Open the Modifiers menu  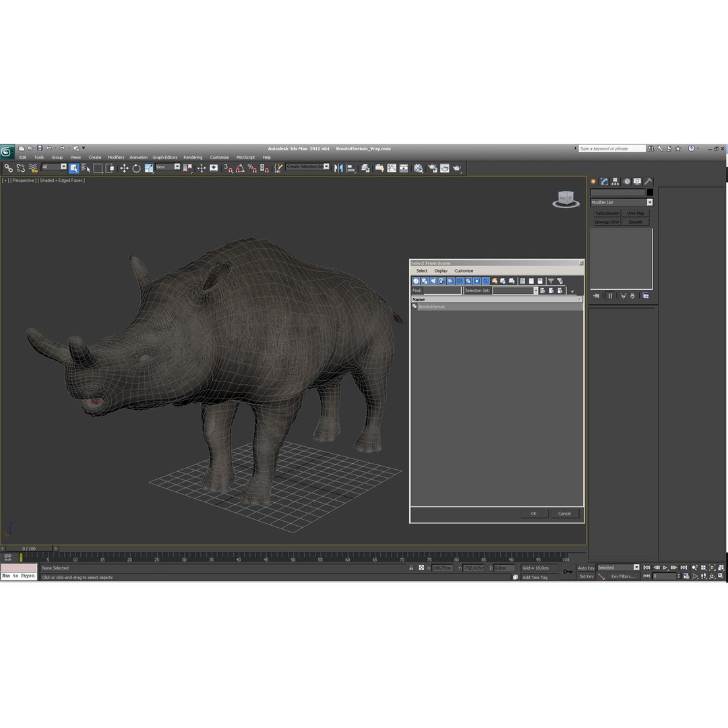click(x=116, y=157)
